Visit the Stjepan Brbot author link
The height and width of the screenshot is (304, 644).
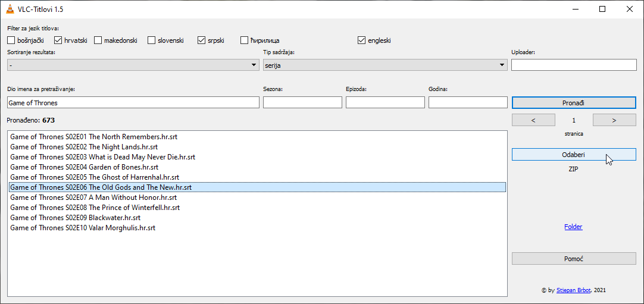(572, 290)
